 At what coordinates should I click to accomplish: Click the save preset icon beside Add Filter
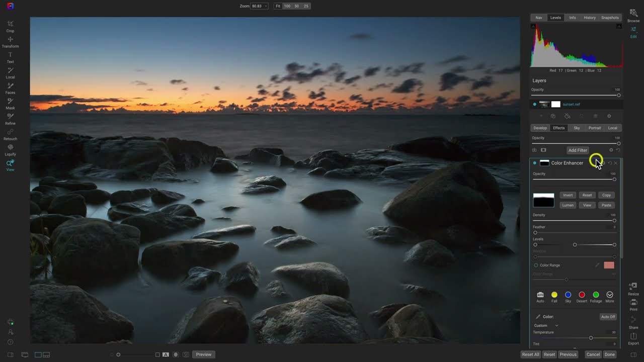(534, 150)
